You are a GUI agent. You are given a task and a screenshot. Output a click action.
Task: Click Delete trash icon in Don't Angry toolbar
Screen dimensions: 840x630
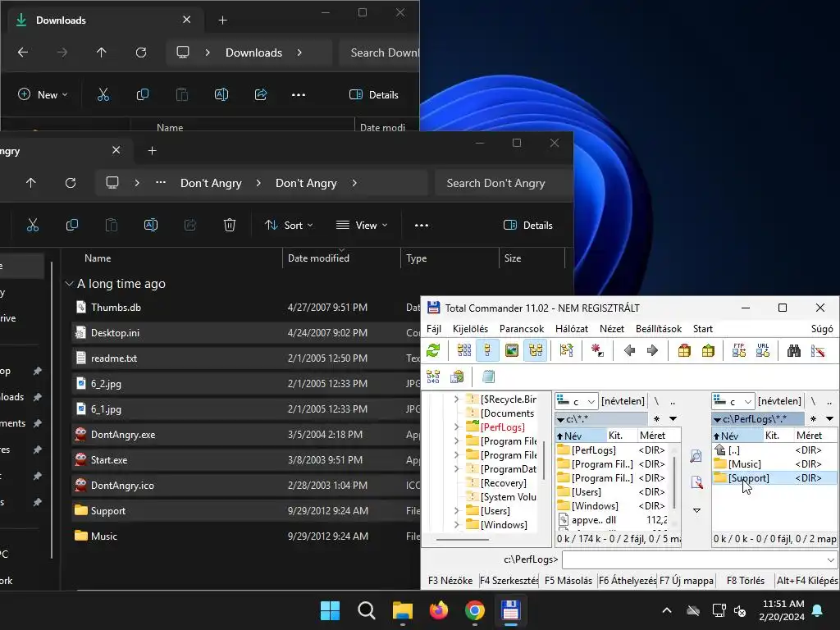(x=230, y=225)
